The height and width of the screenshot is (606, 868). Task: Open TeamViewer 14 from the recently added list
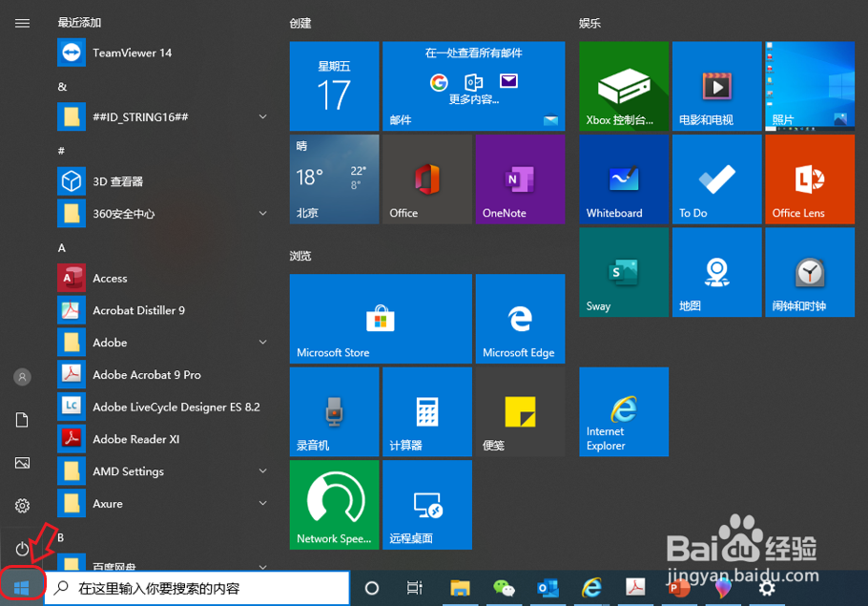(x=163, y=52)
